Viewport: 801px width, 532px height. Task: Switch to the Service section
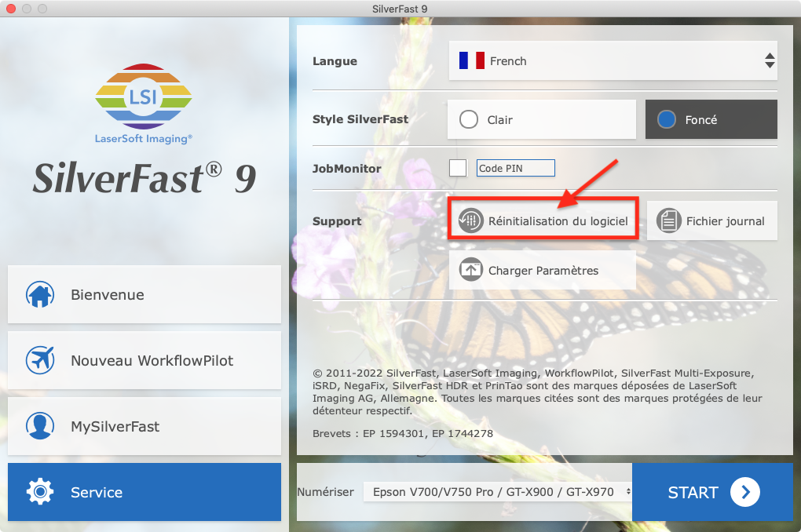144,492
